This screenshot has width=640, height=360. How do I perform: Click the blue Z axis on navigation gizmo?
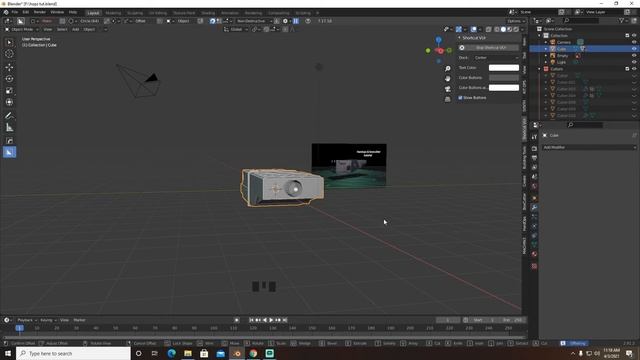coord(438,40)
